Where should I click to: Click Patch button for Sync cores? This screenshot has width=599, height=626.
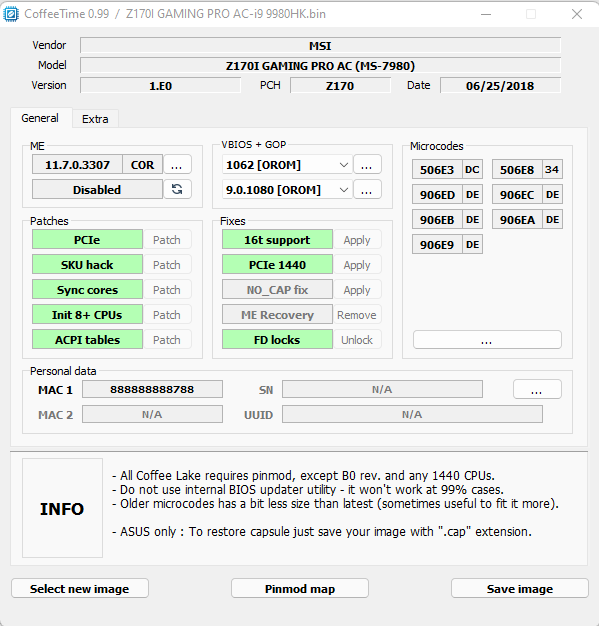[167, 290]
